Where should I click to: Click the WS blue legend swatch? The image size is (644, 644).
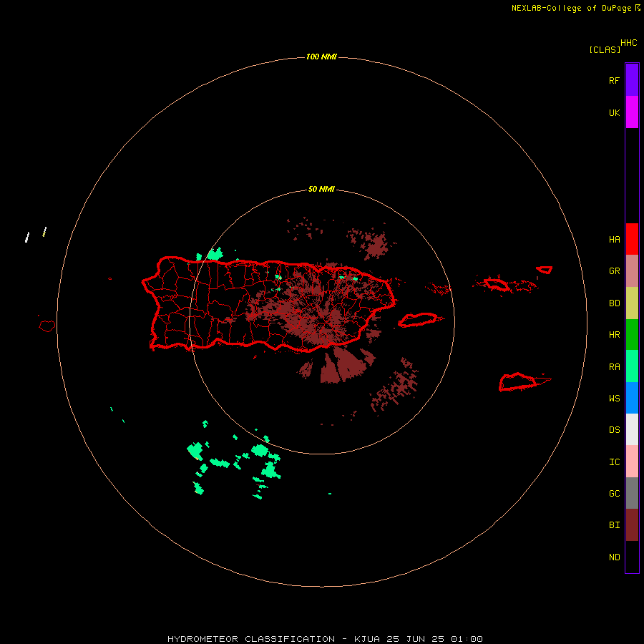(632, 398)
